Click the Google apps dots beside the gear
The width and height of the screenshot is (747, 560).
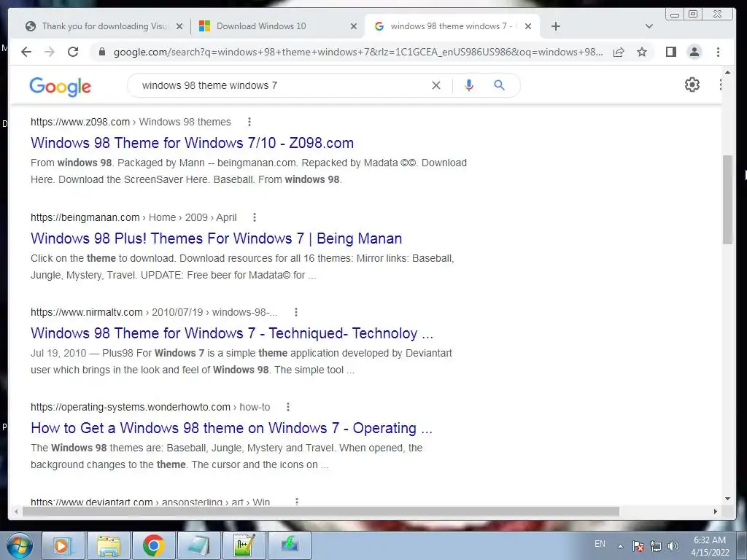click(720, 85)
